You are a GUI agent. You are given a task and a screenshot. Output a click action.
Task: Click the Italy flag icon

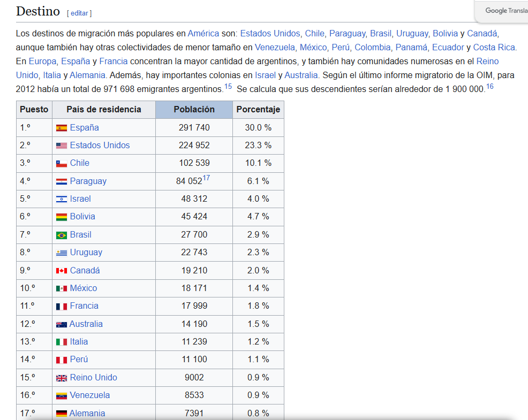(61, 342)
